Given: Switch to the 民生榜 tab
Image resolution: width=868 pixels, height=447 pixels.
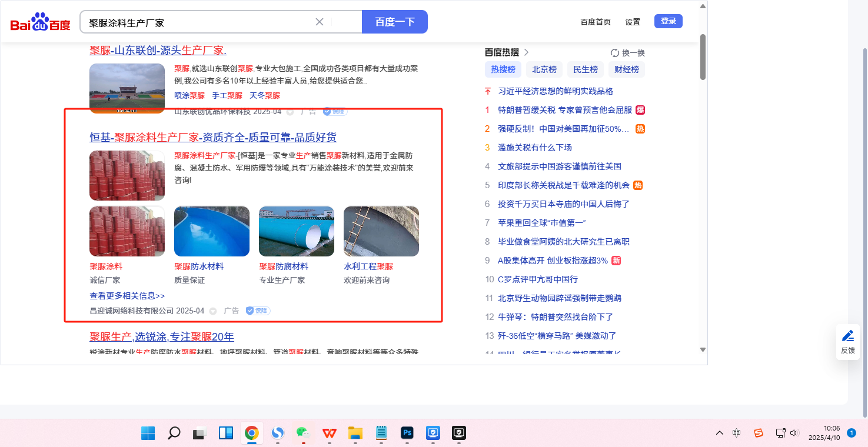Looking at the screenshot, I should (x=586, y=69).
